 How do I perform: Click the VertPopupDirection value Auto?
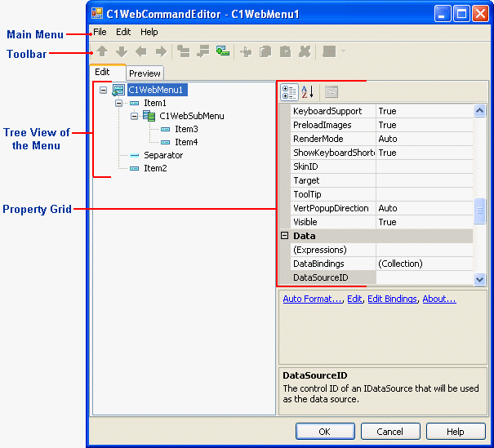click(x=425, y=208)
